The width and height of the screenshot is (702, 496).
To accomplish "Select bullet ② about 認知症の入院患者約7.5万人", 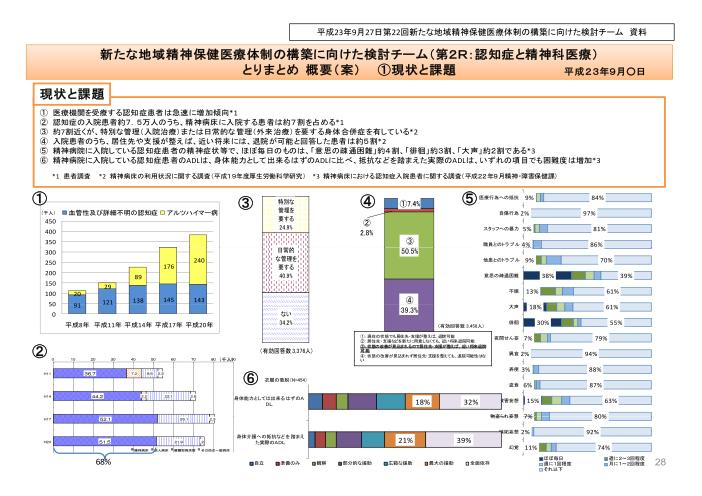I will [x=192, y=122].
